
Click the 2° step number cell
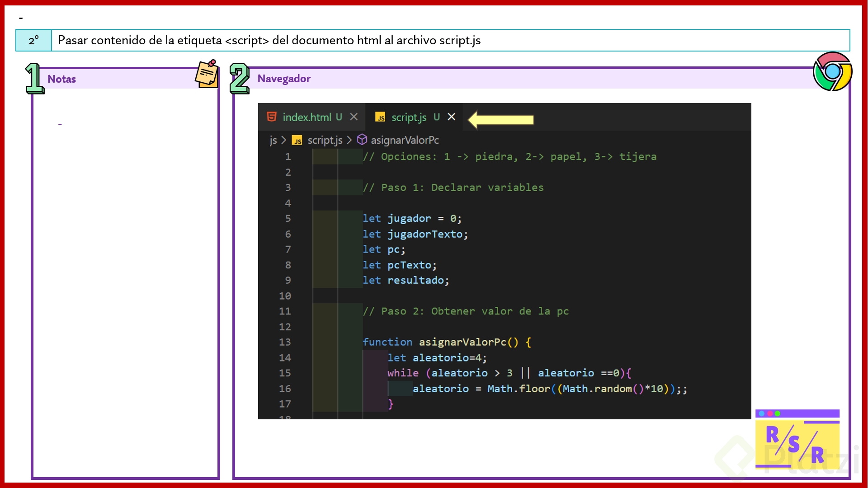pyautogui.click(x=34, y=40)
